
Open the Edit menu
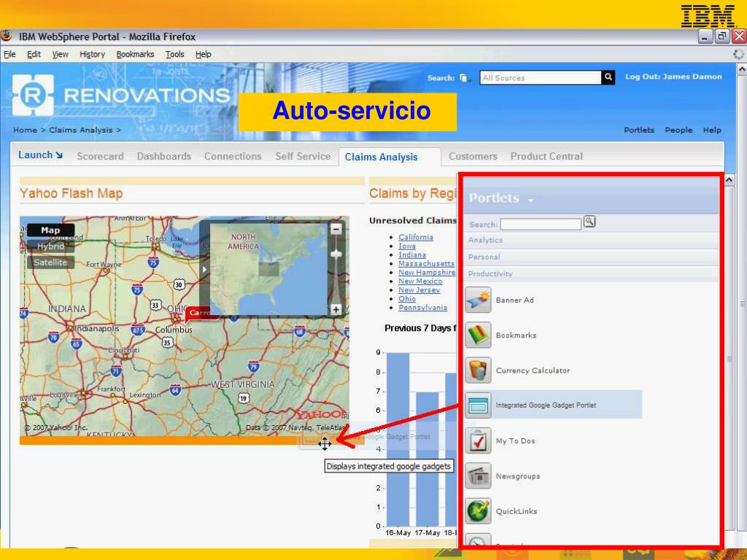click(x=34, y=54)
